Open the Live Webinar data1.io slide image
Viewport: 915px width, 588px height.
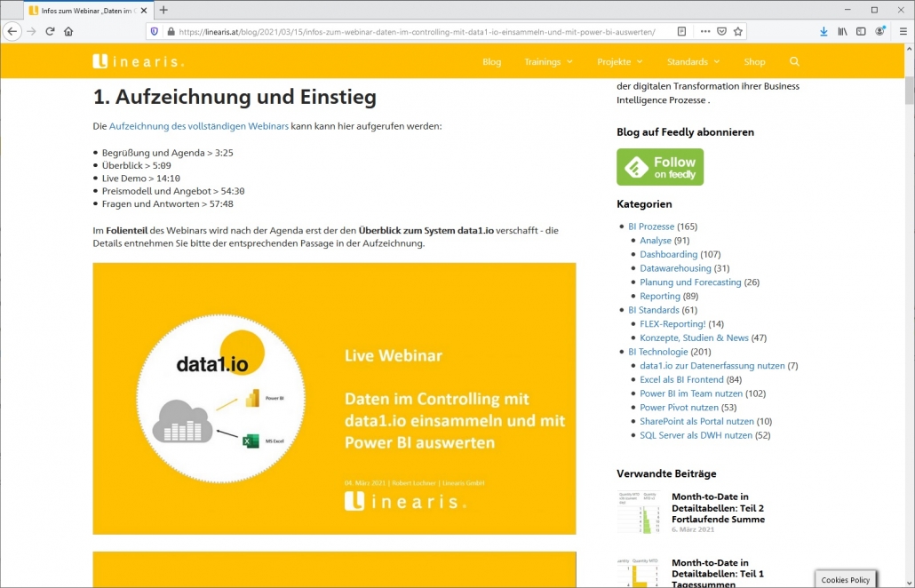point(334,399)
